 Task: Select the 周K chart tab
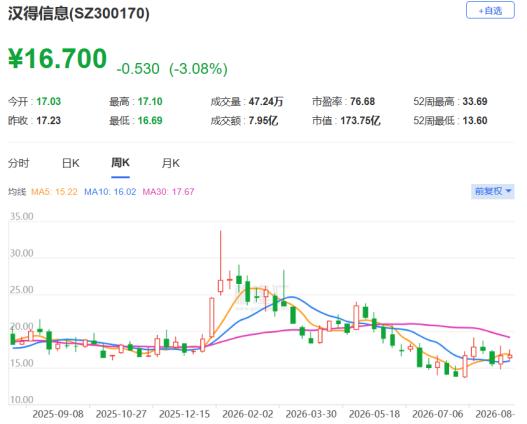[x=120, y=163]
